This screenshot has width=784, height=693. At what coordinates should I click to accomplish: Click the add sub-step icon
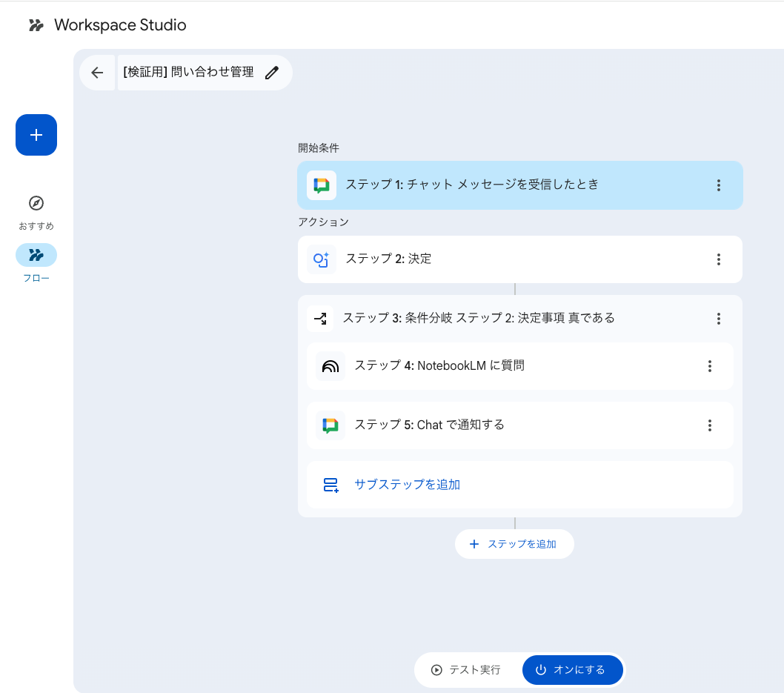coord(330,485)
